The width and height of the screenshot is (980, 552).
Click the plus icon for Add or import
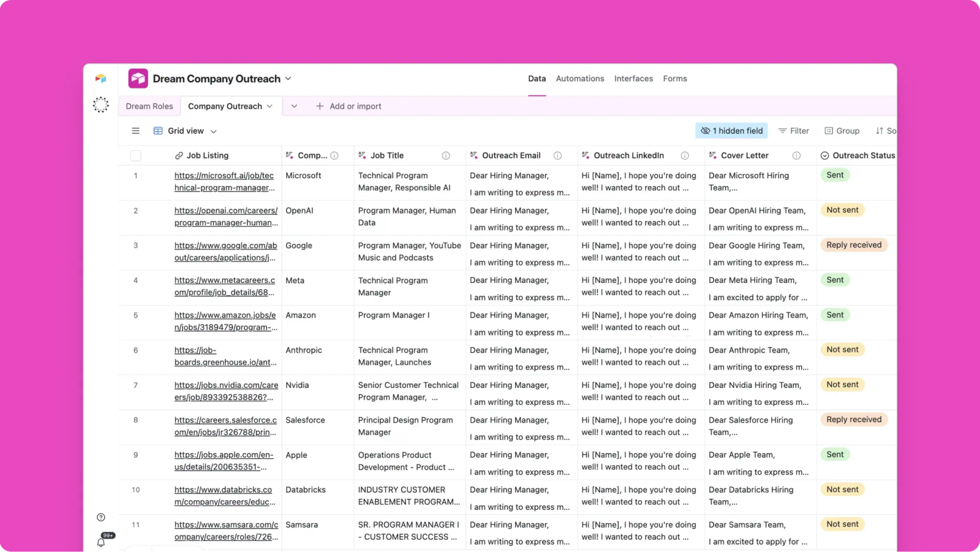(320, 106)
